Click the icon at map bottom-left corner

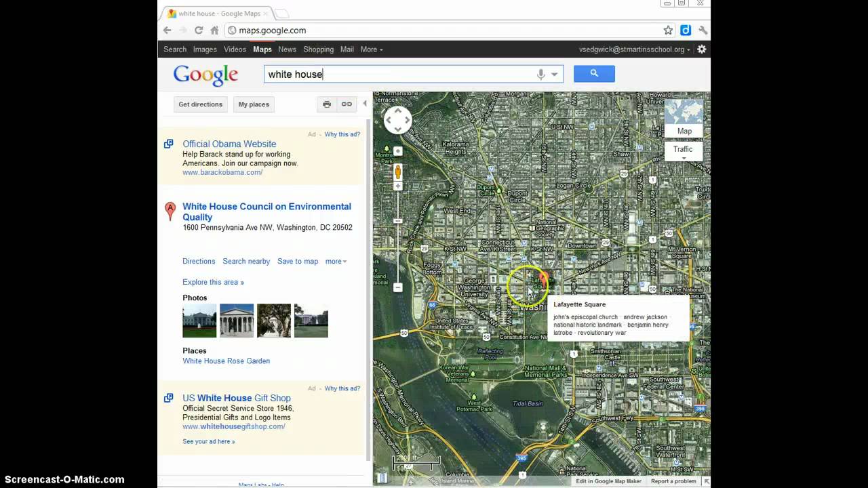click(382, 477)
